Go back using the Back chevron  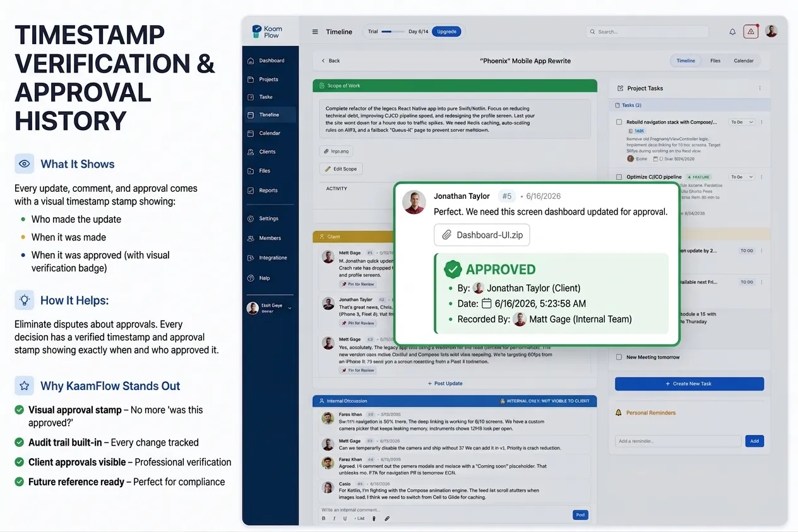coord(324,61)
